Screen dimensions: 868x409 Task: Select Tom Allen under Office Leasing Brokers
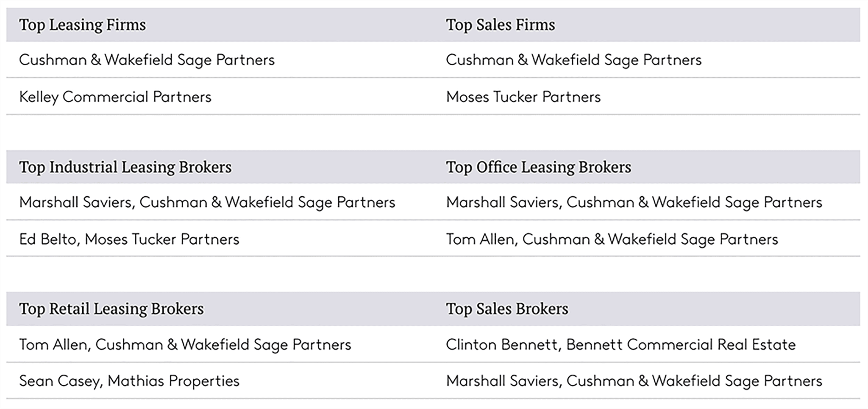click(x=612, y=239)
